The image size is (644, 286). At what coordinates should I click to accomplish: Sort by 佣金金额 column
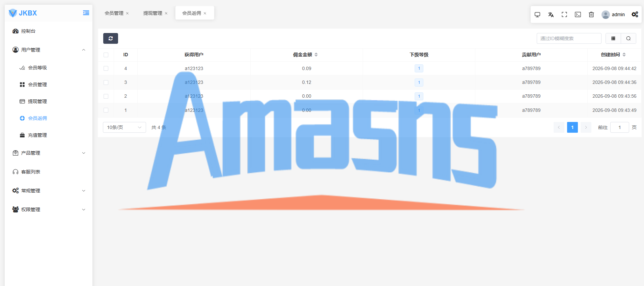(316, 55)
